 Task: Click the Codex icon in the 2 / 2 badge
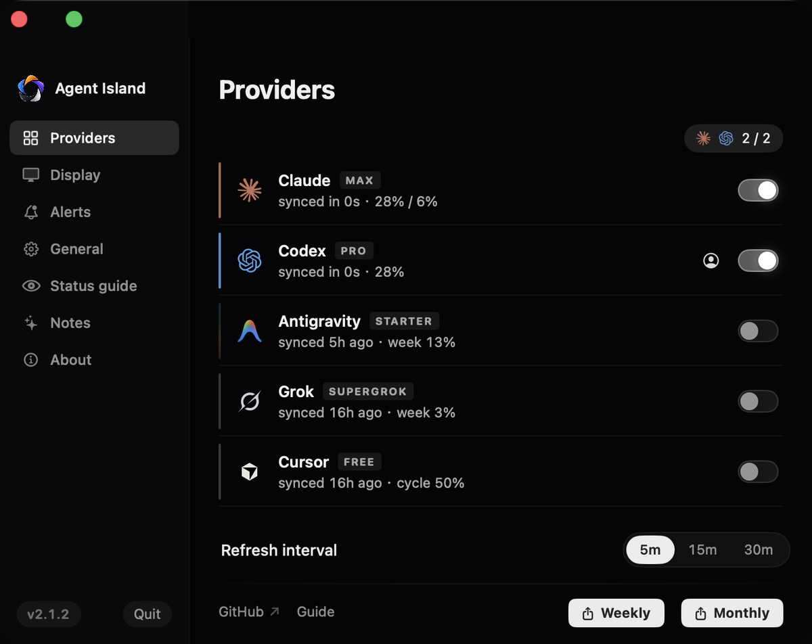pyautogui.click(x=726, y=139)
